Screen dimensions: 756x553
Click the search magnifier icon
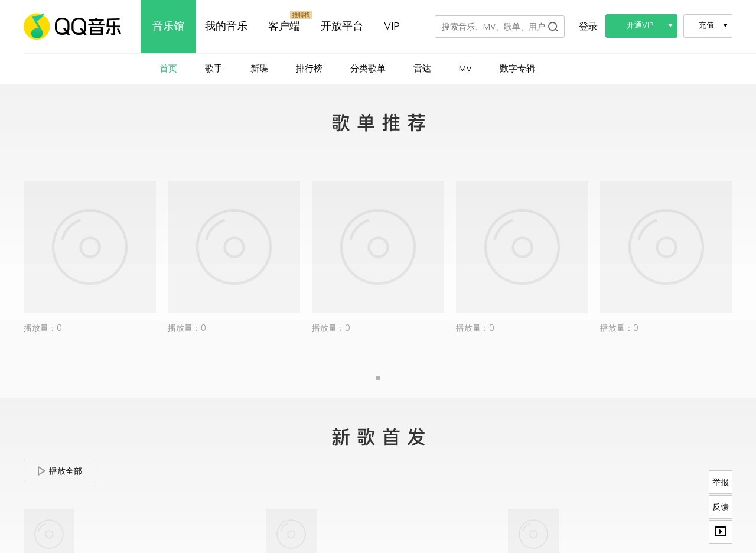(x=553, y=27)
